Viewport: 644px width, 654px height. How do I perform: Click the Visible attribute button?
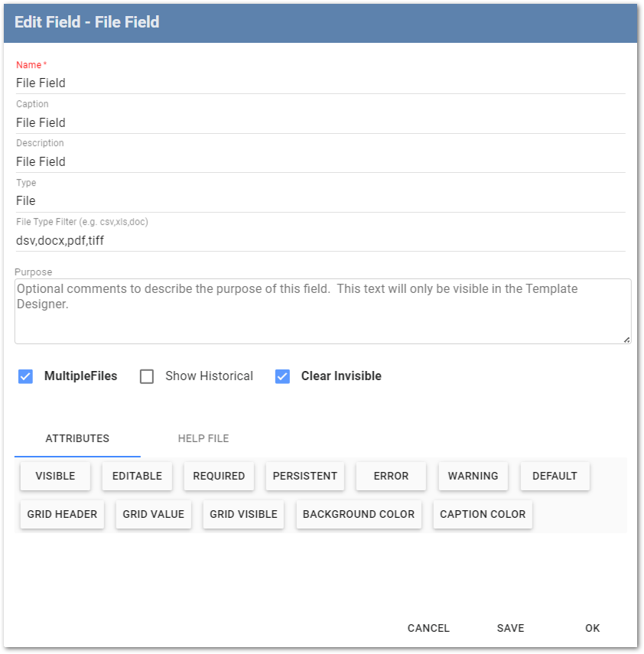pyautogui.click(x=55, y=476)
